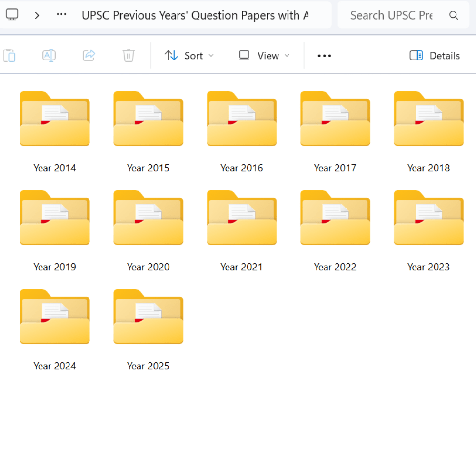Expand the Sort dropdown menu
The height and width of the screenshot is (476, 476).
click(189, 56)
